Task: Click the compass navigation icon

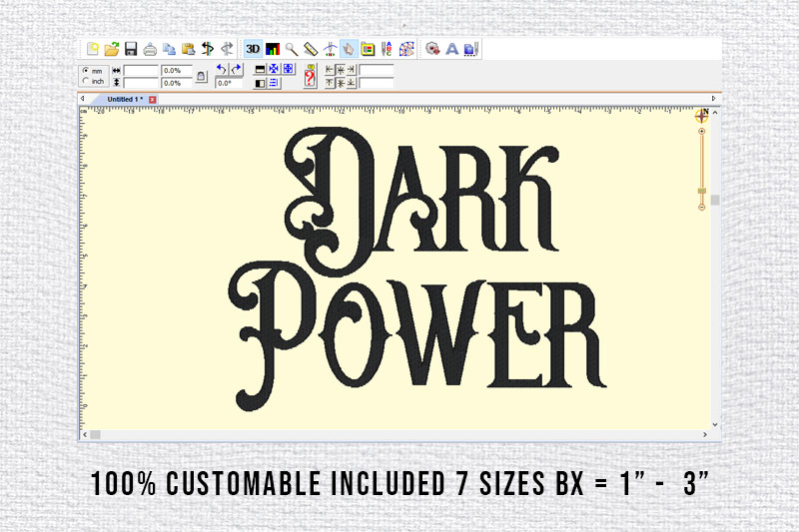Action: [702, 116]
